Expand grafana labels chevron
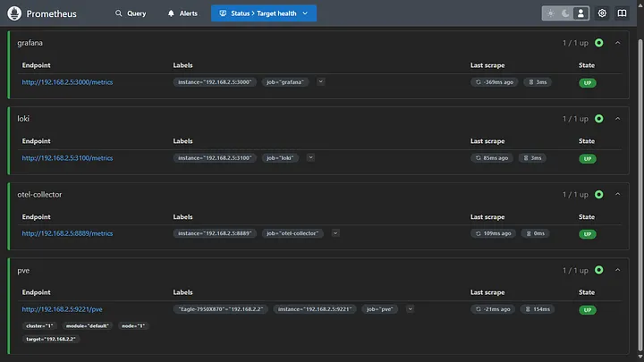The width and height of the screenshot is (644, 362). [x=321, y=81]
